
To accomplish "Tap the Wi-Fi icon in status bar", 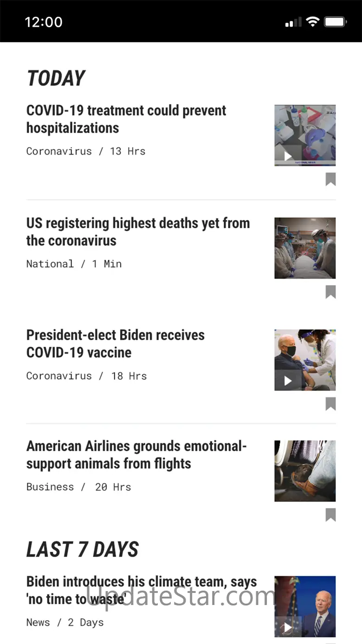I will click(313, 22).
